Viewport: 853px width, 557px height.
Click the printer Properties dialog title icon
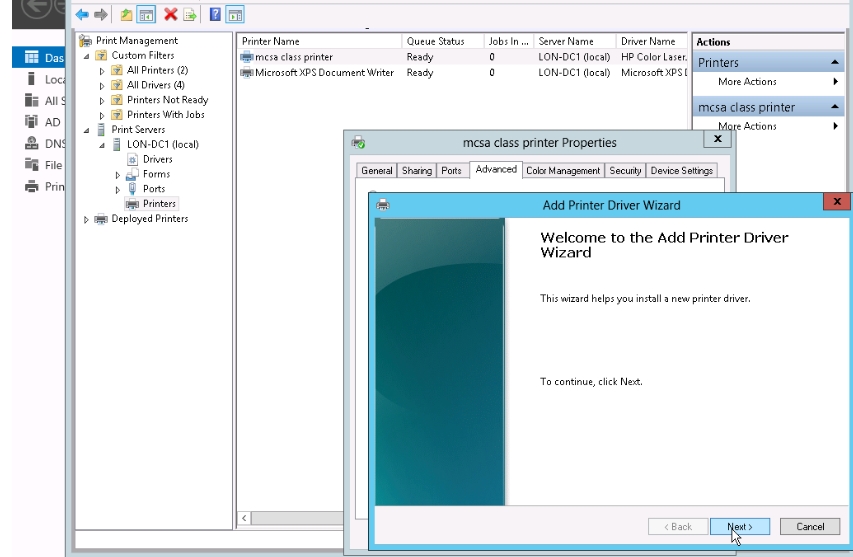click(358, 143)
